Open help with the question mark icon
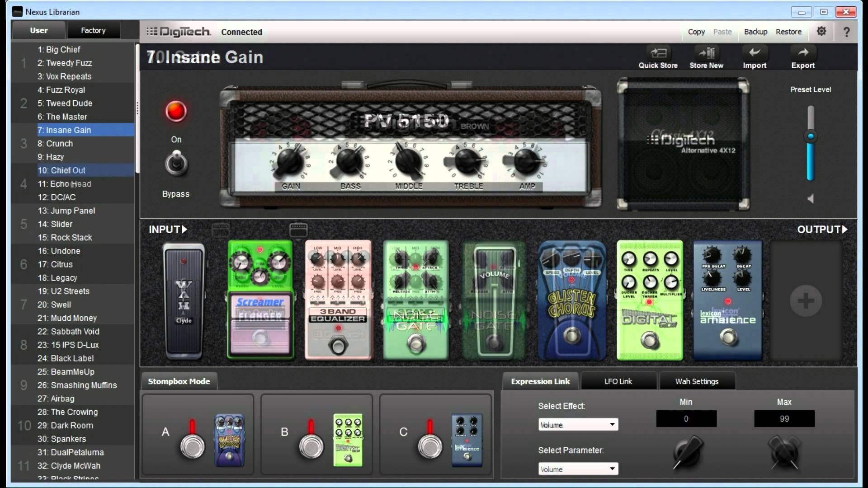Viewport: 868px width, 488px height. [x=847, y=32]
